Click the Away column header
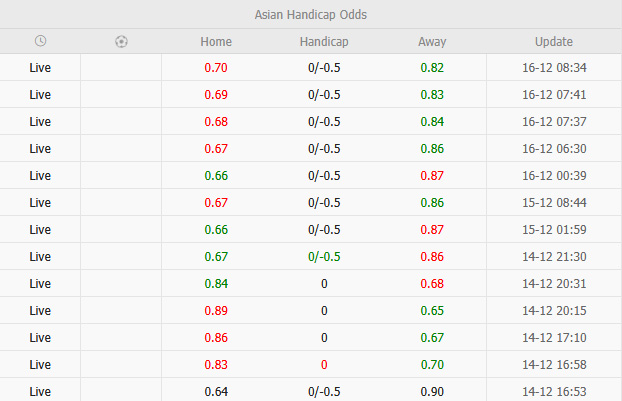The width and height of the screenshot is (622, 401). [432, 42]
